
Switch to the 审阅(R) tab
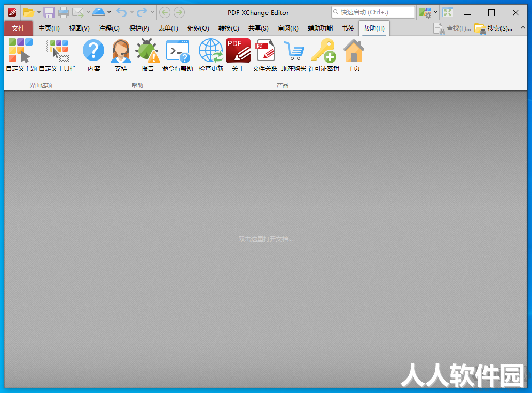pyautogui.click(x=288, y=28)
